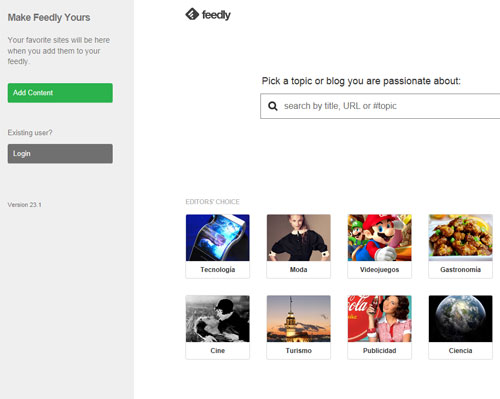Image resolution: width=500 pixels, height=399 pixels.
Task: Open the Tecnología category thumbnail
Action: (x=218, y=238)
